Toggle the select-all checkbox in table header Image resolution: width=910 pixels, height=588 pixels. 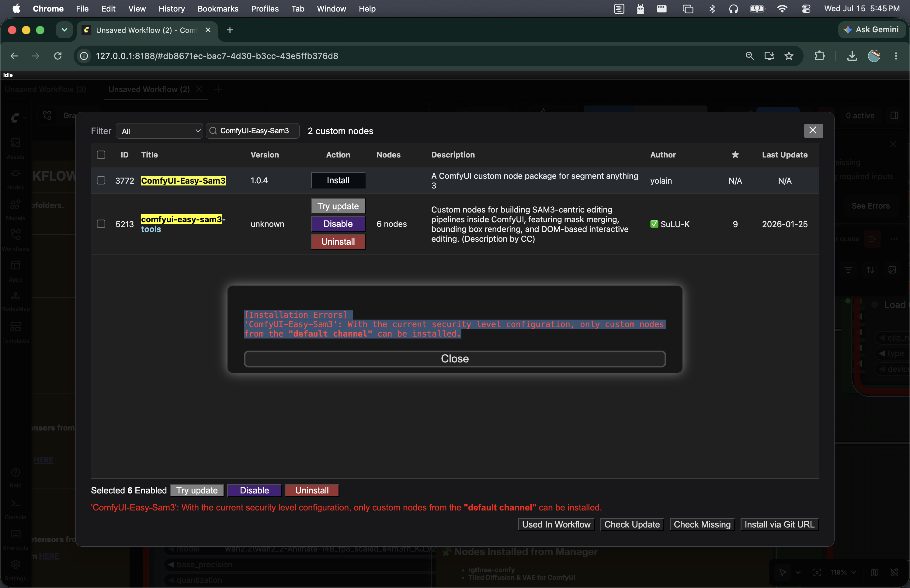[x=101, y=155]
